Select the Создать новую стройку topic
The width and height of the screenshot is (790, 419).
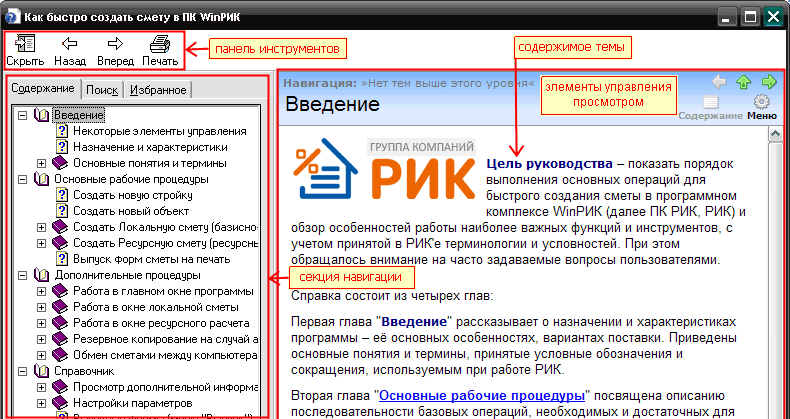coord(133,195)
